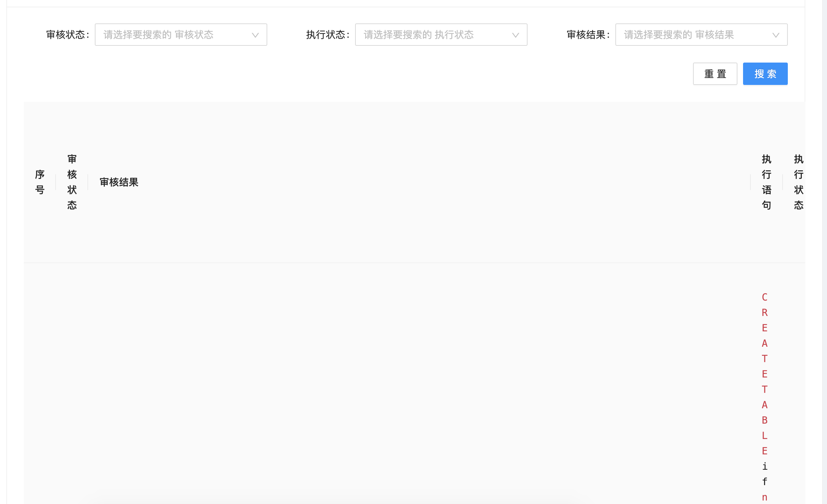
Task: Open the 执行状态 filter dropdown
Action: click(x=441, y=35)
